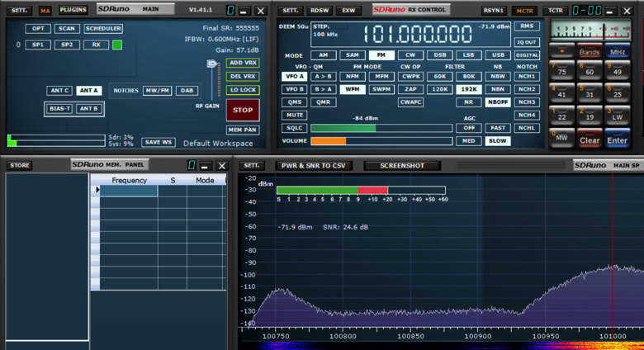Viewport: 644px width, 350px height.
Task: Toggle IQ OUT
Action: pyautogui.click(x=527, y=42)
